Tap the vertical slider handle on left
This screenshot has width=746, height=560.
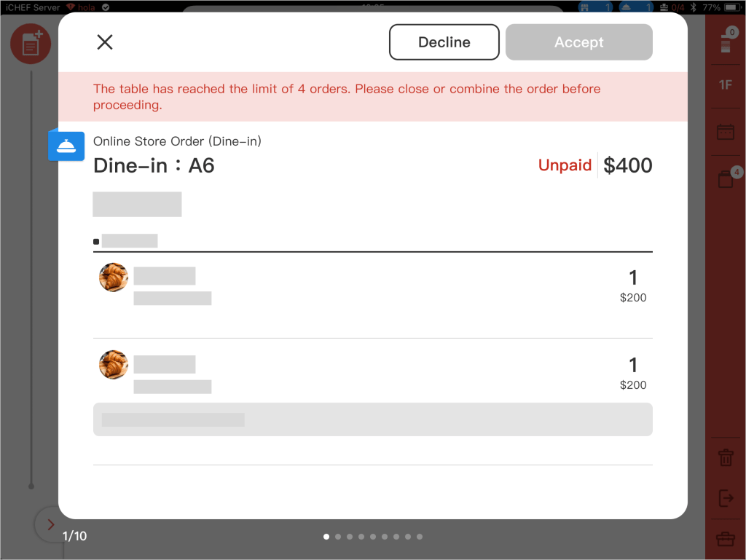point(31,486)
